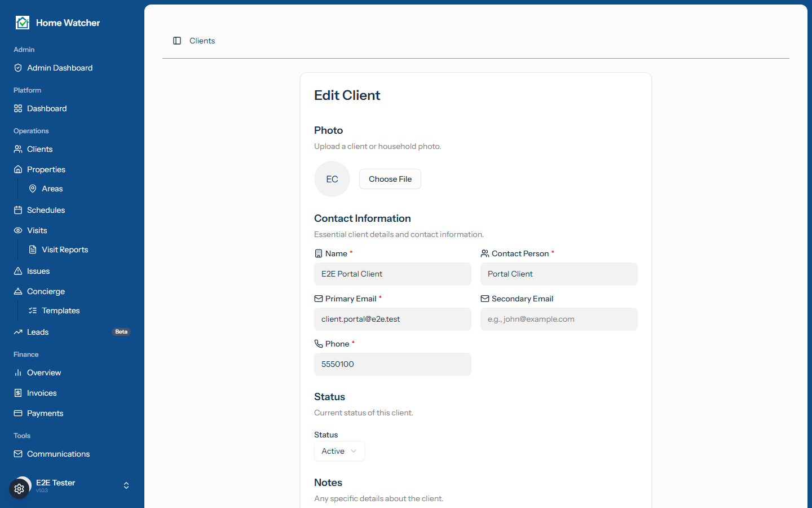This screenshot has height=508, width=812.
Task: Click the EC avatar placeholder
Action: (332, 179)
